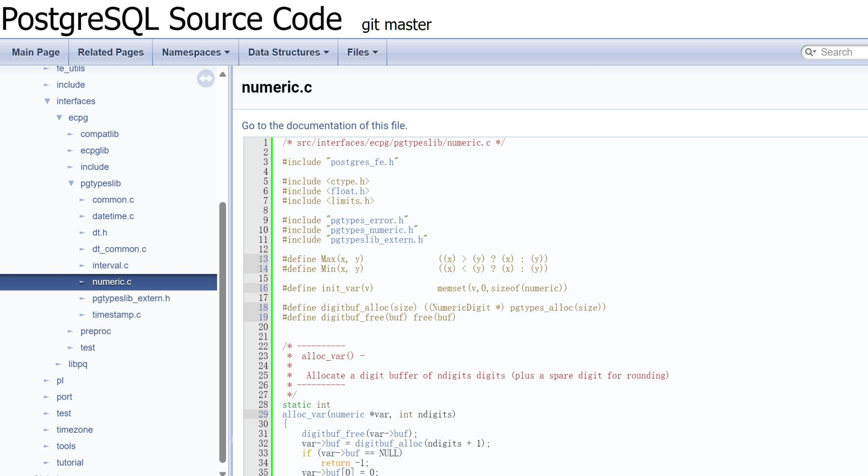Open interval.c in the tree
Screen dimensions: 868x476
point(110,265)
